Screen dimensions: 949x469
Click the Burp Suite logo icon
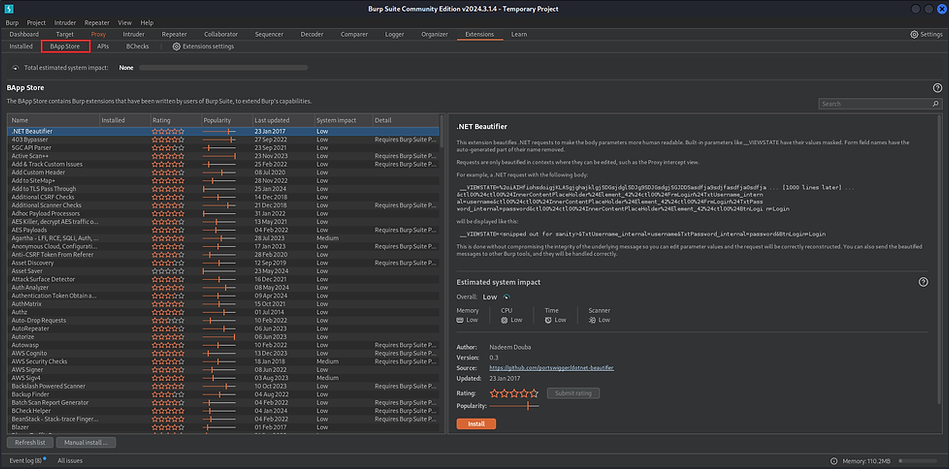[10, 9]
